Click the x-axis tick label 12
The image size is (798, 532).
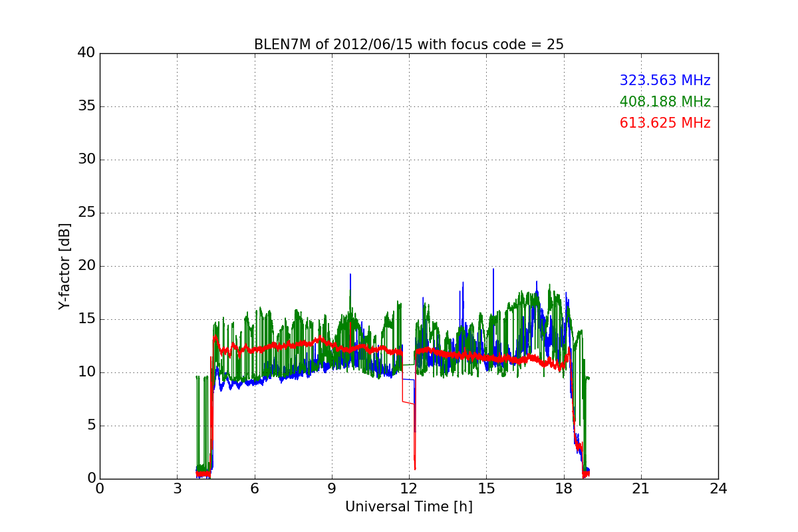pyautogui.click(x=409, y=489)
